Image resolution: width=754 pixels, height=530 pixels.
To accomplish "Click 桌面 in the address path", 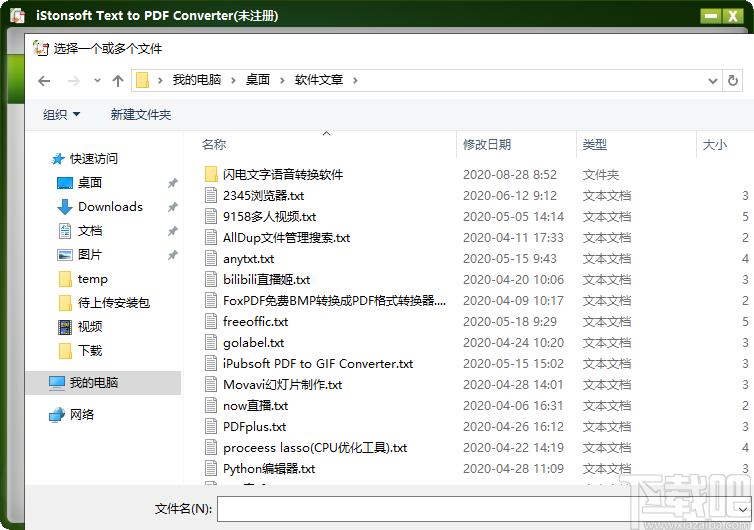I will point(258,80).
